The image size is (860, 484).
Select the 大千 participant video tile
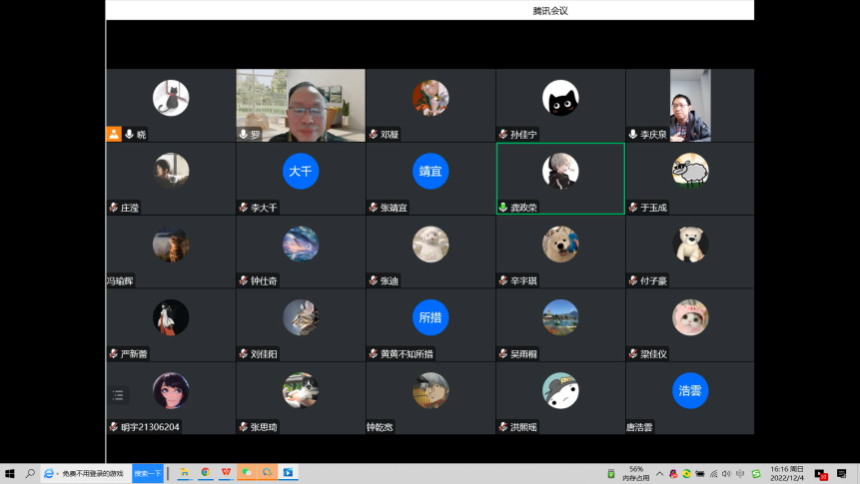[300, 178]
